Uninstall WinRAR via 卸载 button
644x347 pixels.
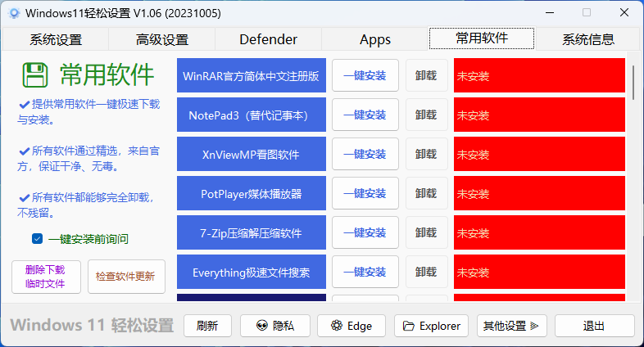(x=426, y=75)
